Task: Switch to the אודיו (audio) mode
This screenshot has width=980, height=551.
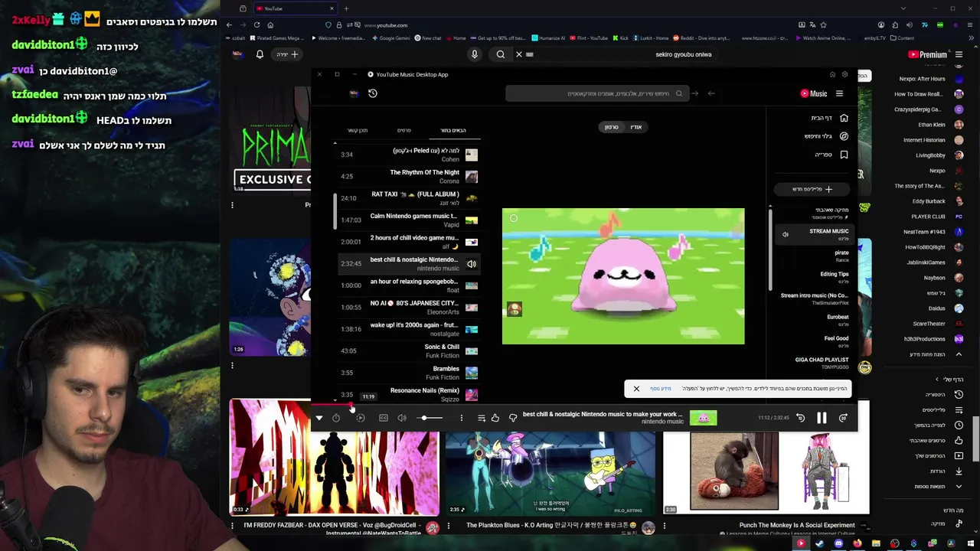Action: click(635, 127)
